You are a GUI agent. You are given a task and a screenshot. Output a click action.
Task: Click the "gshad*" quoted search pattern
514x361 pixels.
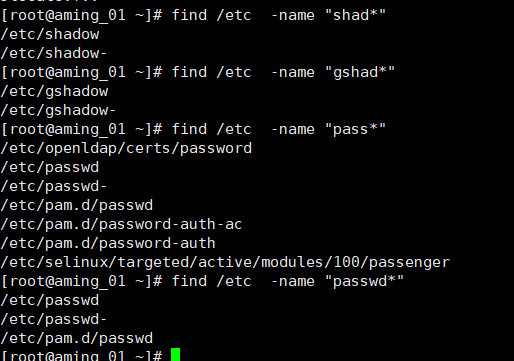pos(360,72)
